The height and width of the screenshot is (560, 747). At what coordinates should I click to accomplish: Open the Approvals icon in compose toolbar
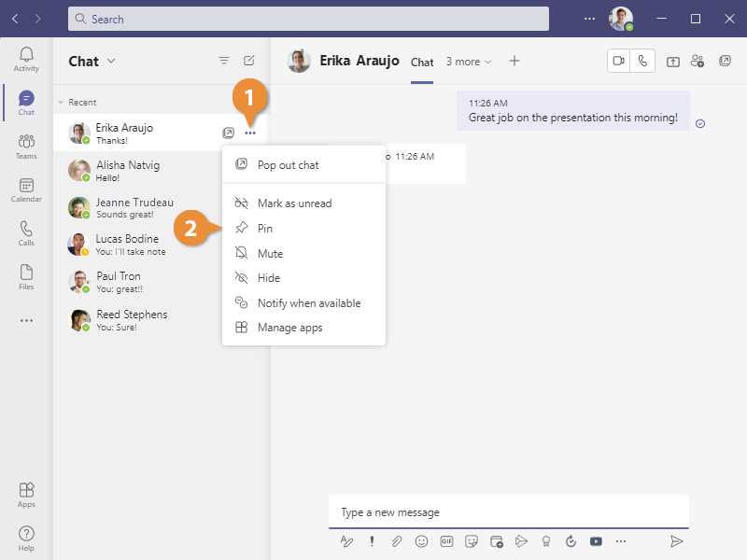pos(571,541)
